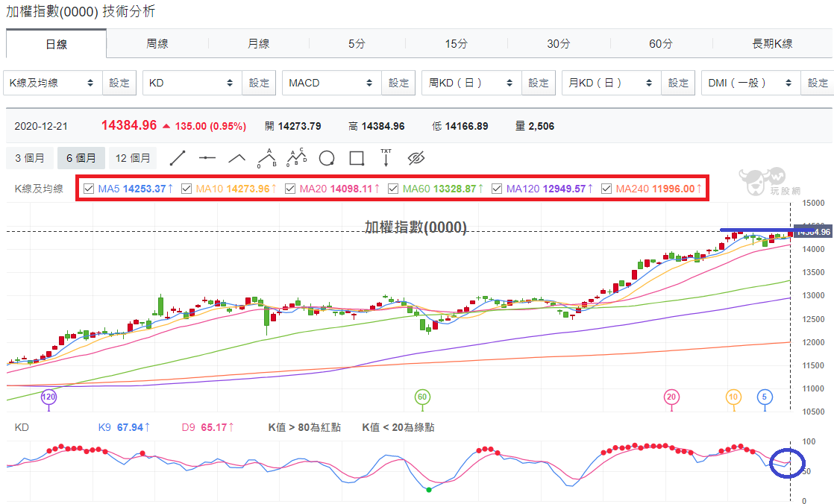Select the 12 個月 time range
This screenshot has height=504, width=834.
click(x=133, y=158)
